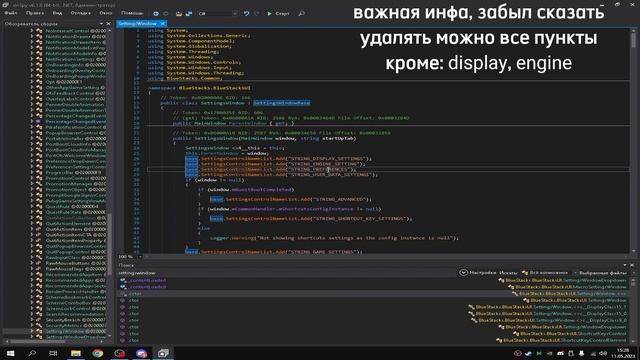Expand the ProgressBar tree node
Image resolution: width=640 pixels, height=360 pixels.
[32, 172]
